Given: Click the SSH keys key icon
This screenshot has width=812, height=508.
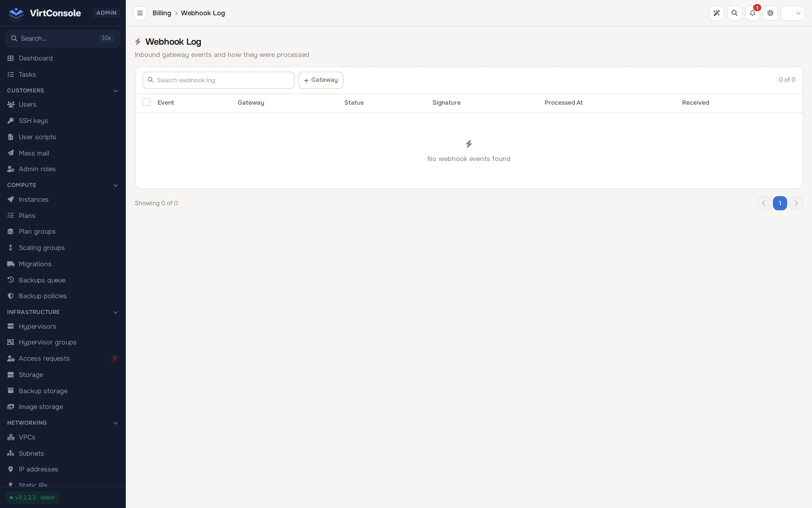Looking at the screenshot, I should pyautogui.click(x=11, y=121).
